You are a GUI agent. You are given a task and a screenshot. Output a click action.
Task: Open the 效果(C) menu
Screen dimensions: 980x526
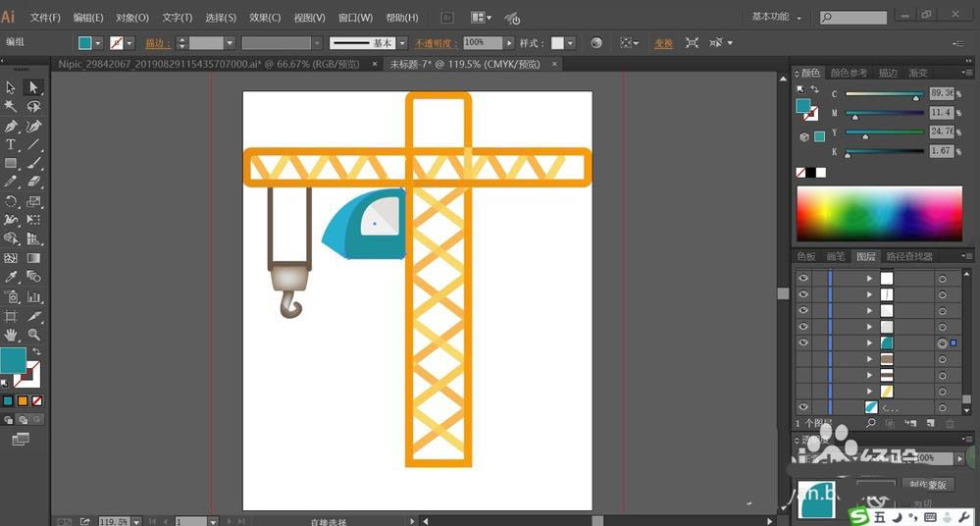265,18
